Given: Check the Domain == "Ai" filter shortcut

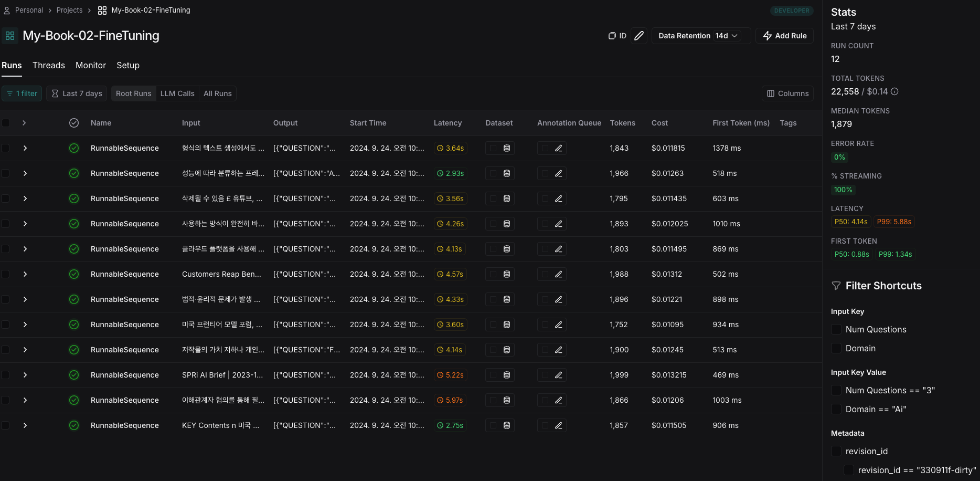Looking at the screenshot, I should click(x=836, y=409).
